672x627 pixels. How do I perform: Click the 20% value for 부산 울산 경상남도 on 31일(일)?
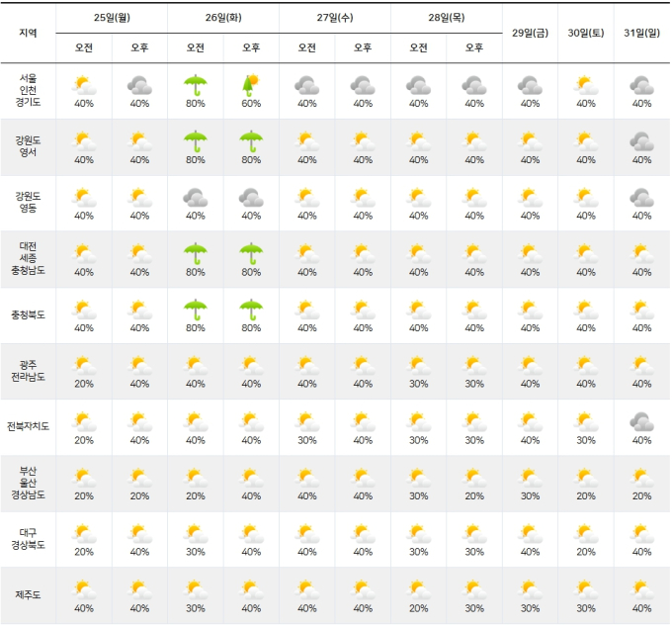point(642,495)
